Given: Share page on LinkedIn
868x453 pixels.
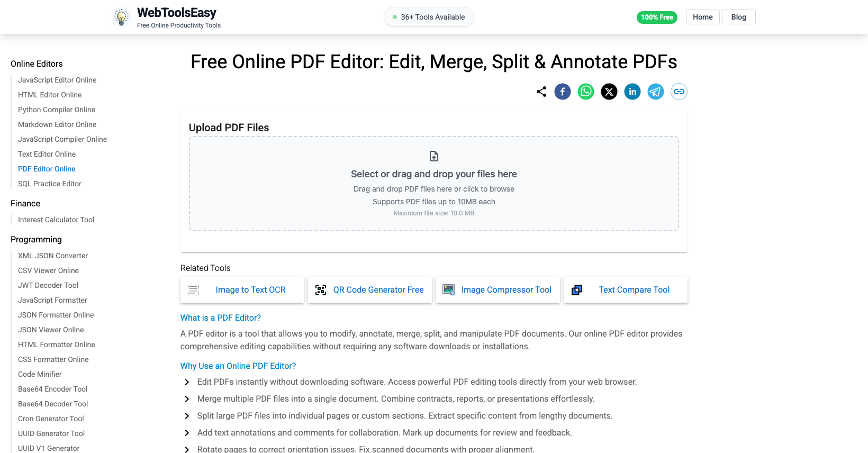Looking at the screenshot, I should (x=632, y=92).
